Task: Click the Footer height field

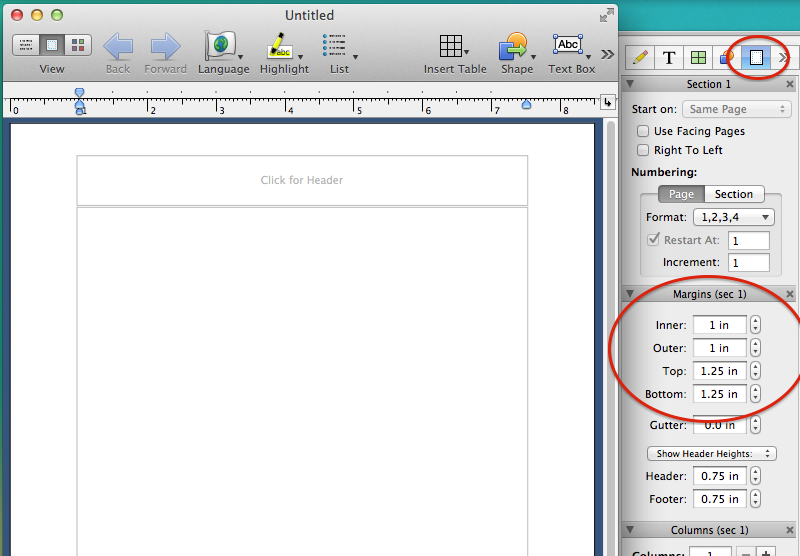Action: pos(719,499)
